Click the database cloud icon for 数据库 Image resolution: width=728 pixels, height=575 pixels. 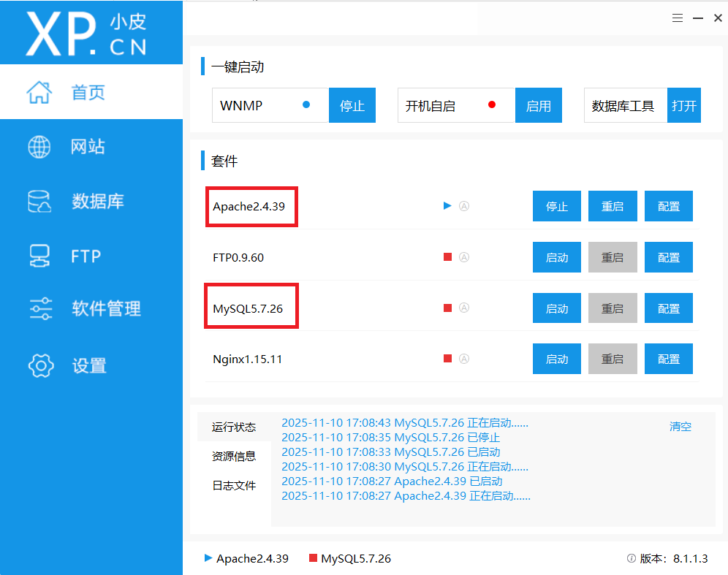(x=39, y=202)
